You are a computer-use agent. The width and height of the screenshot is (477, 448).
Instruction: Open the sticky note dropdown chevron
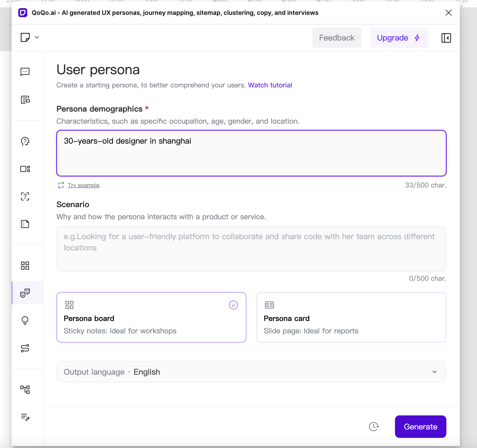click(37, 37)
